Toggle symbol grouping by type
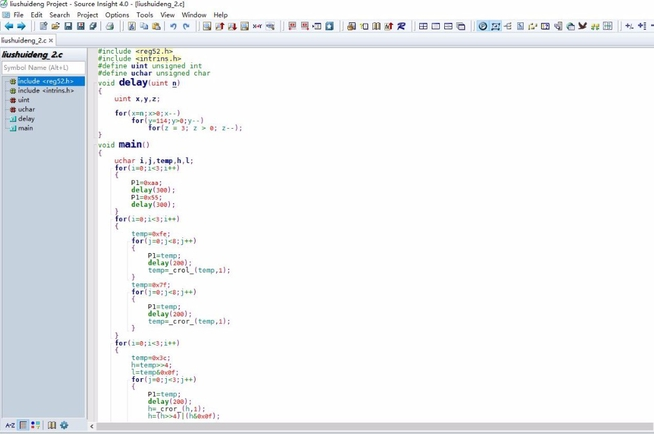The image size is (654, 434). (35, 425)
